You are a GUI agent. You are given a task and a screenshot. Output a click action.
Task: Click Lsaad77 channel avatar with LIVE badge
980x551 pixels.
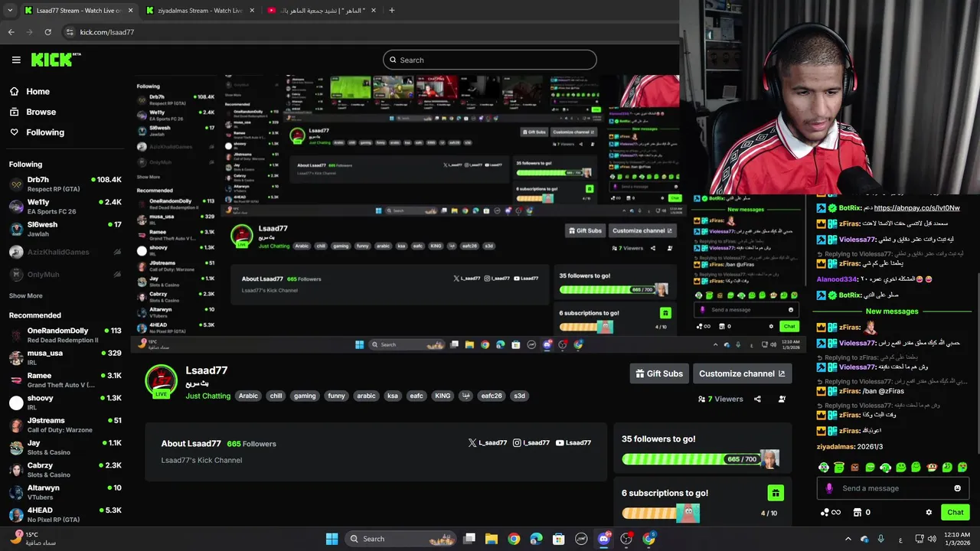click(x=161, y=381)
